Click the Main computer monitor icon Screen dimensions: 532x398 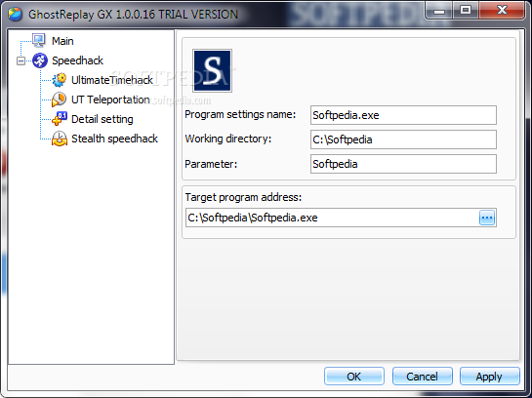click(x=39, y=40)
